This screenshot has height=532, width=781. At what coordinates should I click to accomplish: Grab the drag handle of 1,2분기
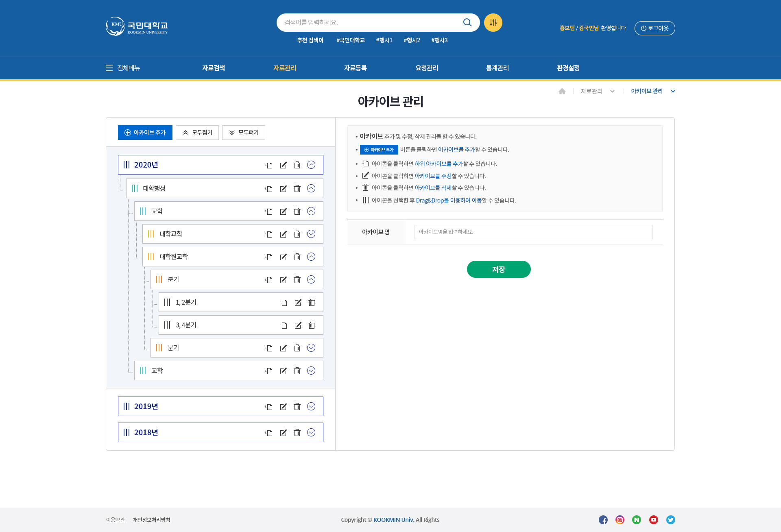coord(167,302)
